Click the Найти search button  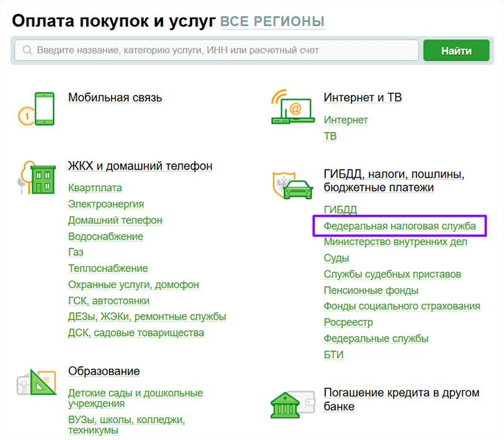tap(456, 50)
